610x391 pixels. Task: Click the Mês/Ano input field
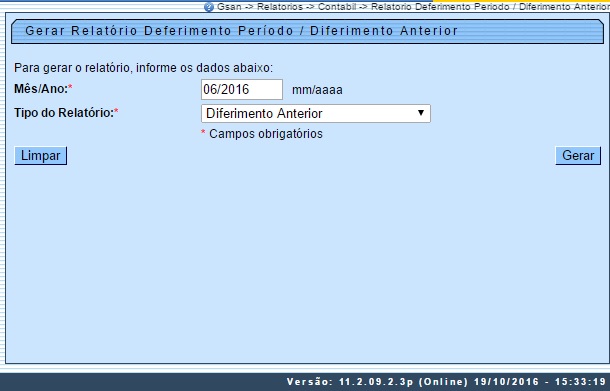(242, 89)
